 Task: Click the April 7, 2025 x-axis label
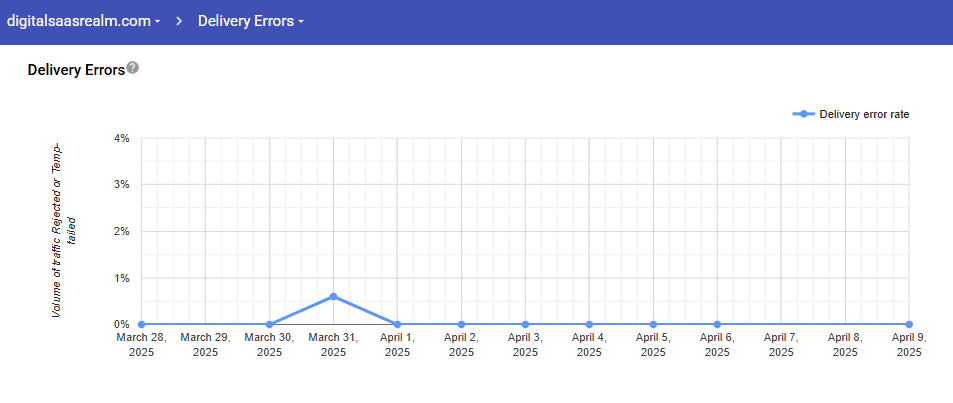click(x=781, y=345)
